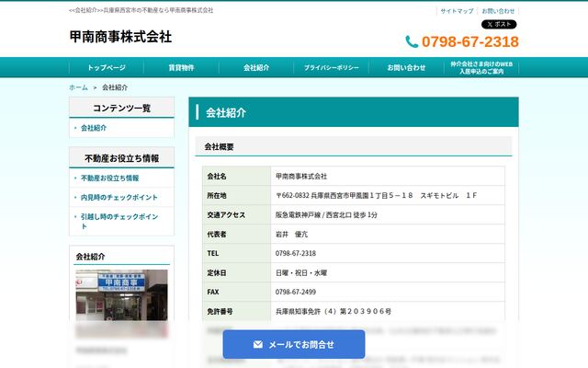588x368 pixels.
Task: Open 会社紹介 sidebar link
Action: point(94,128)
